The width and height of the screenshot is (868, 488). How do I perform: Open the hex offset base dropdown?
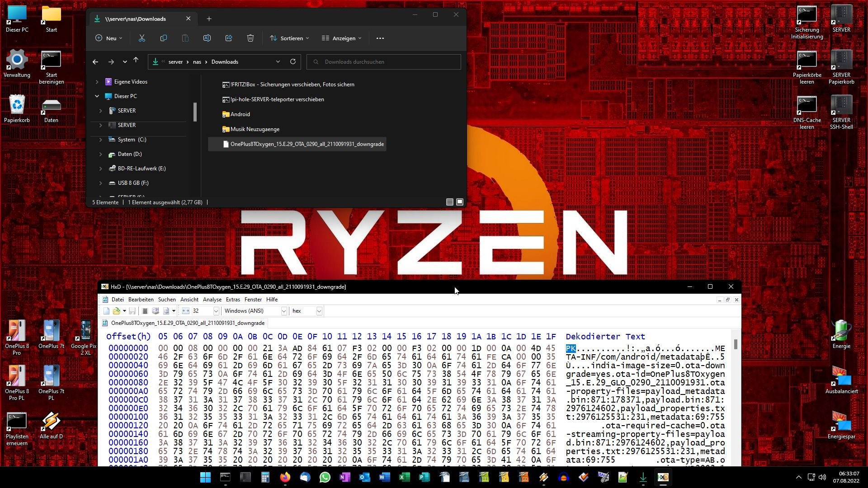(319, 311)
